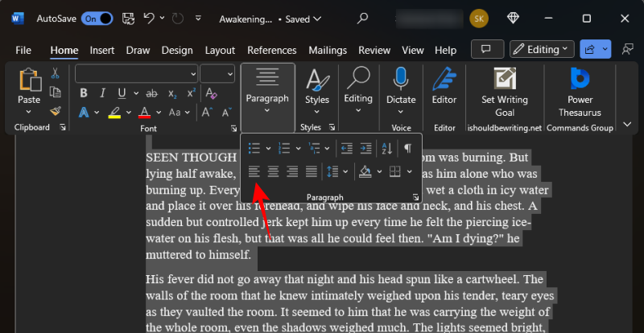This screenshot has width=644, height=333.
Task: Open Paragraph settings dialog launcher
Action: pyautogui.click(x=415, y=197)
